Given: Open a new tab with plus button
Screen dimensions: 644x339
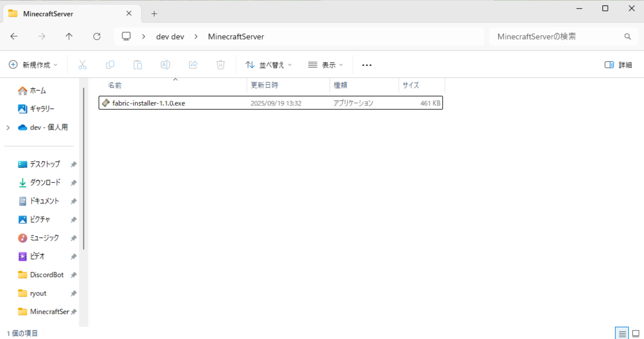Looking at the screenshot, I should click(154, 14).
